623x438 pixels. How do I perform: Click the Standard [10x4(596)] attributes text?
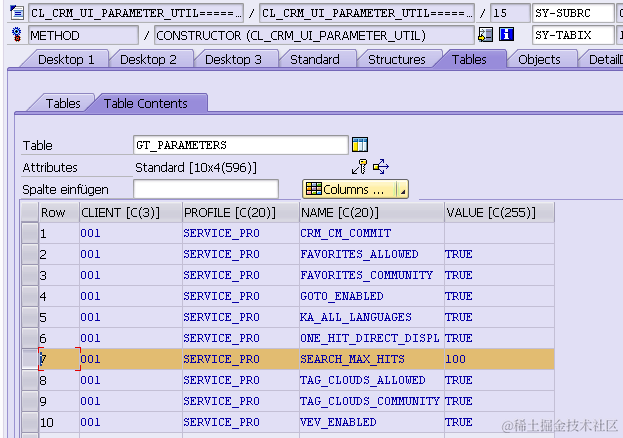coord(196,167)
